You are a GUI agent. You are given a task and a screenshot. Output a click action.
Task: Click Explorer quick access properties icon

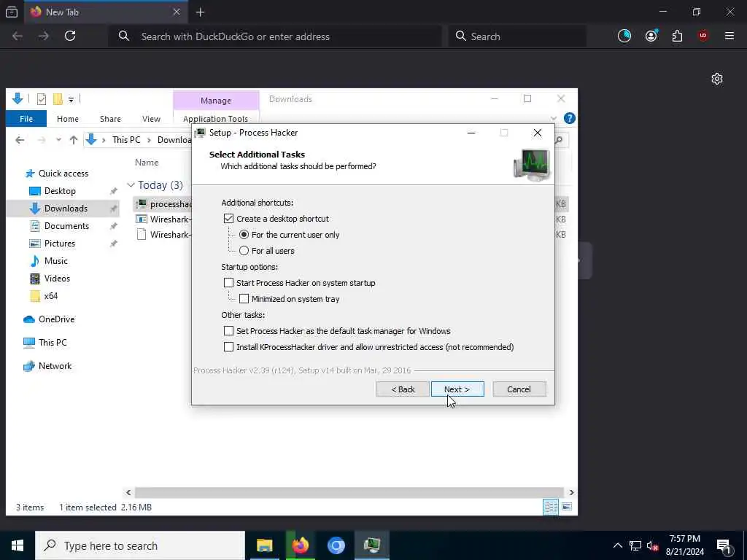coord(42,99)
